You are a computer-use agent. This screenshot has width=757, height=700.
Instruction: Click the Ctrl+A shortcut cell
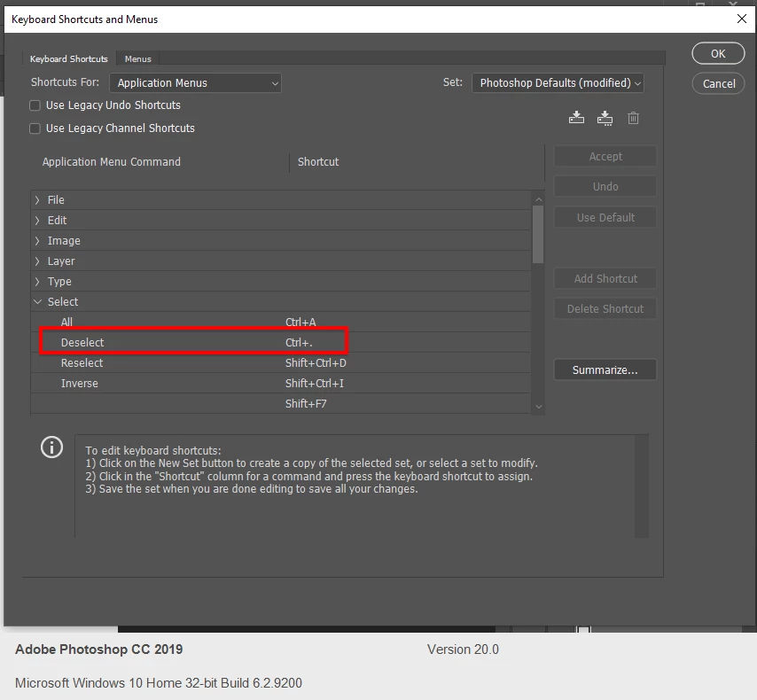pos(300,322)
